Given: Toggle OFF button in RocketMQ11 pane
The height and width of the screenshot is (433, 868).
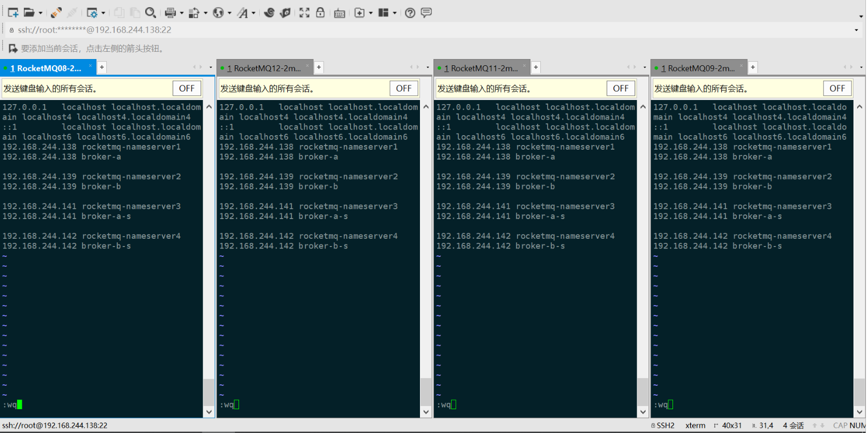Looking at the screenshot, I should 621,89.
